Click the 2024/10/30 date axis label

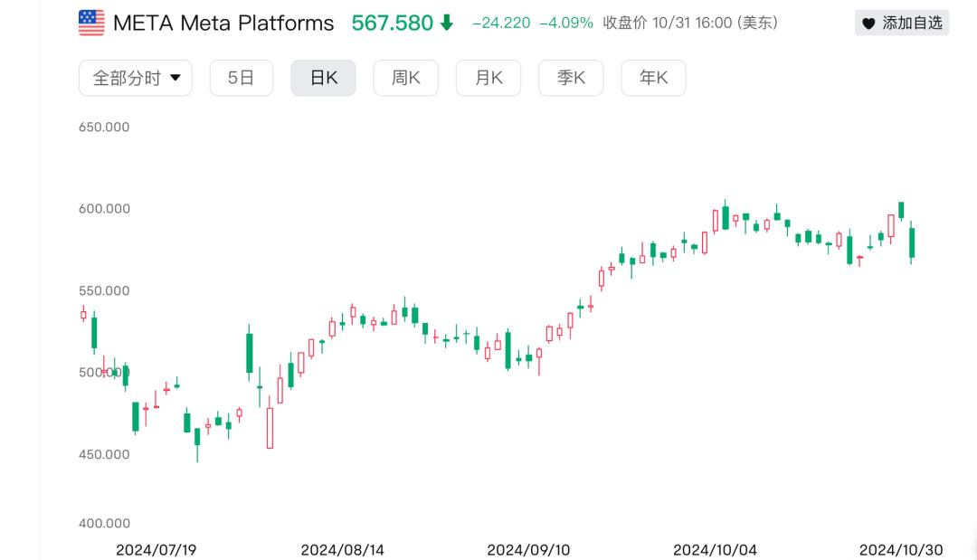pos(901,550)
